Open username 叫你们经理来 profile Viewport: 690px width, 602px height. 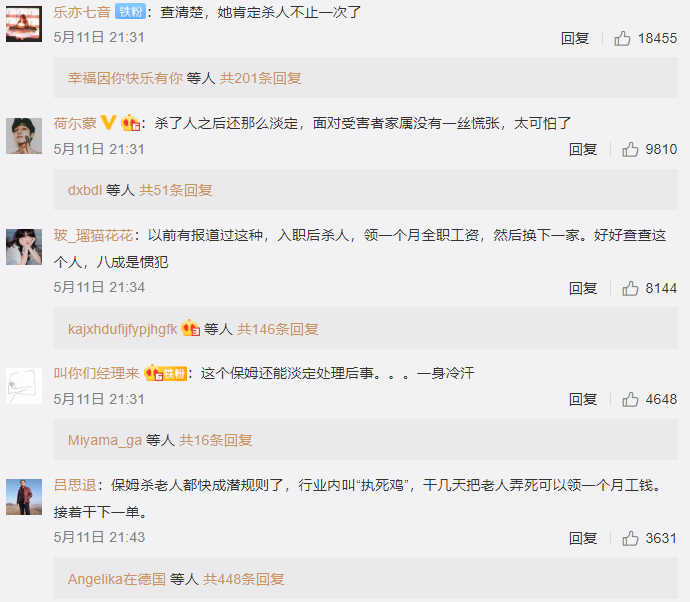coord(96,373)
